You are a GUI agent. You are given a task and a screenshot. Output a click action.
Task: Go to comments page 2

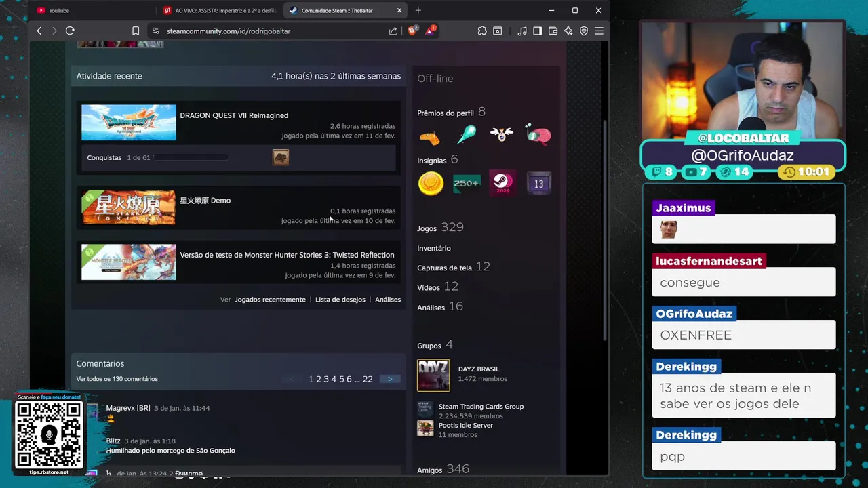(319, 379)
